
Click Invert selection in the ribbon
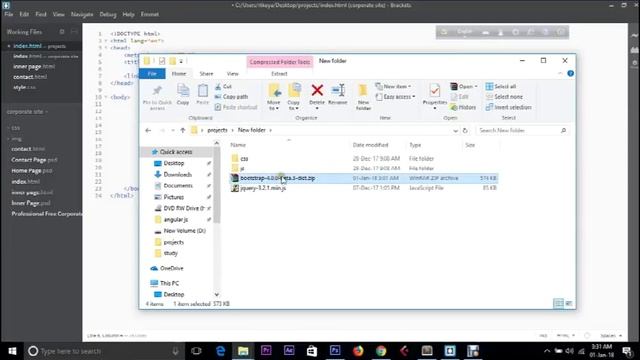tap(509, 107)
